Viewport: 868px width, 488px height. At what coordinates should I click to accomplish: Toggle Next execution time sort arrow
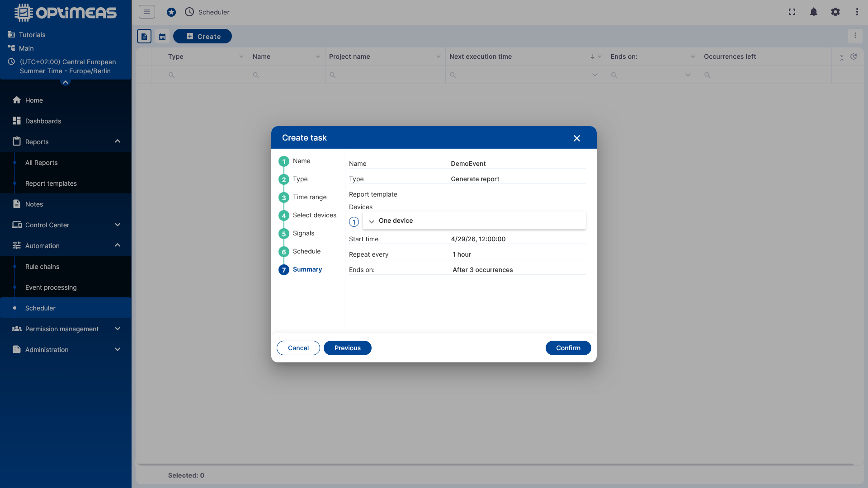593,56
